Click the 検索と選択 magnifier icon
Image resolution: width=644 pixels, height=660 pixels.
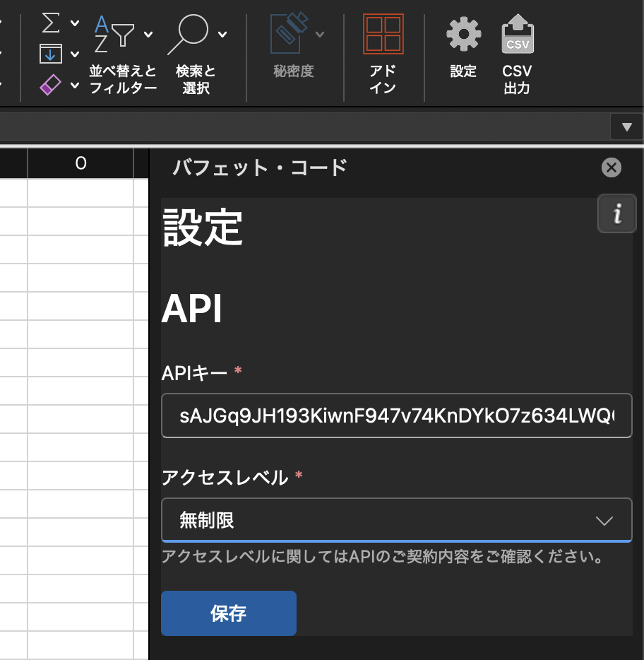(x=188, y=34)
